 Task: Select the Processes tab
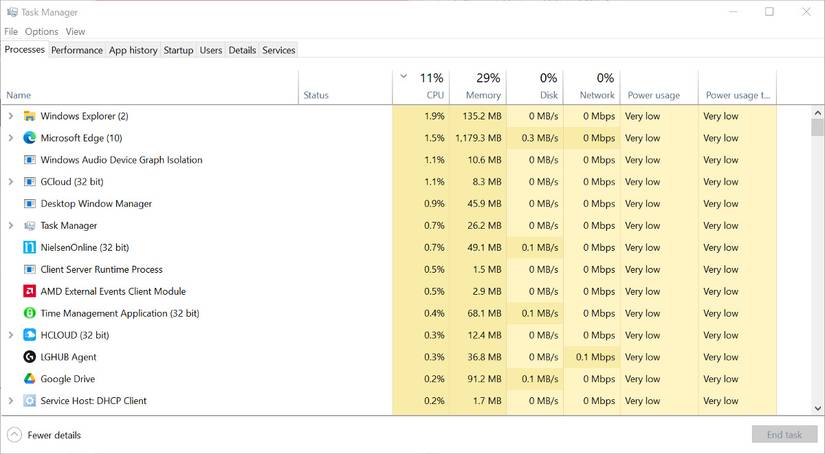[x=25, y=49]
